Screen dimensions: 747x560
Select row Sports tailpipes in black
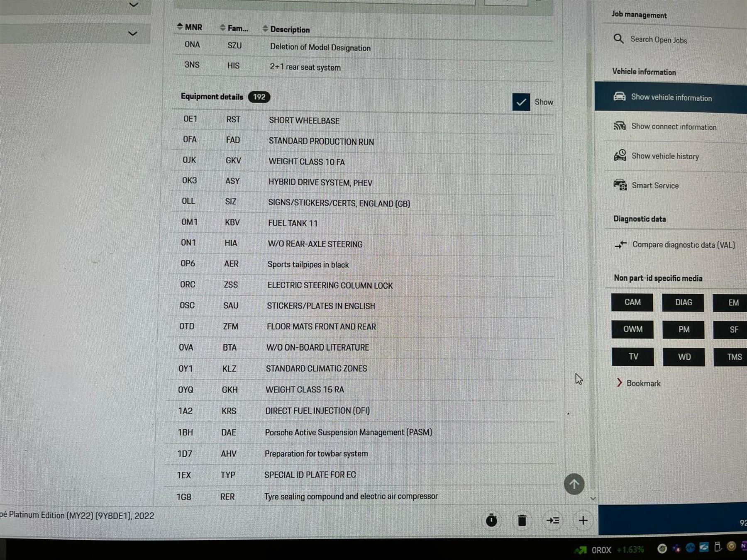361,264
